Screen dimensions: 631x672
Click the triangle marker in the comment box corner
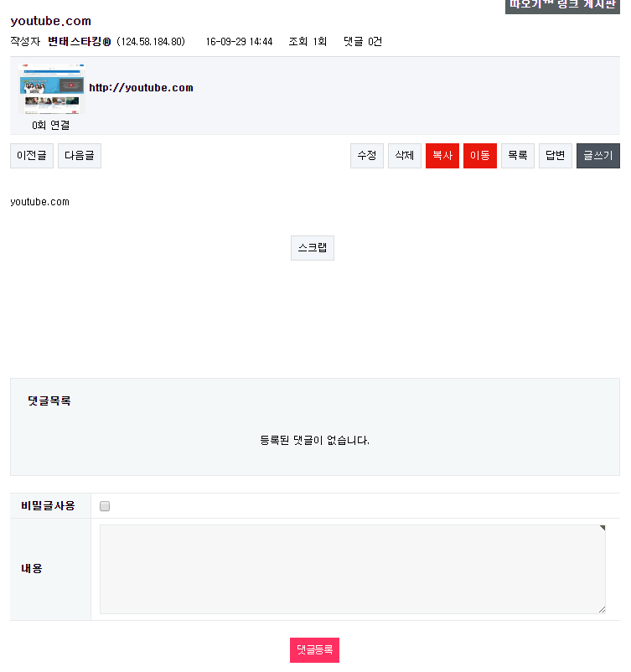[603, 528]
